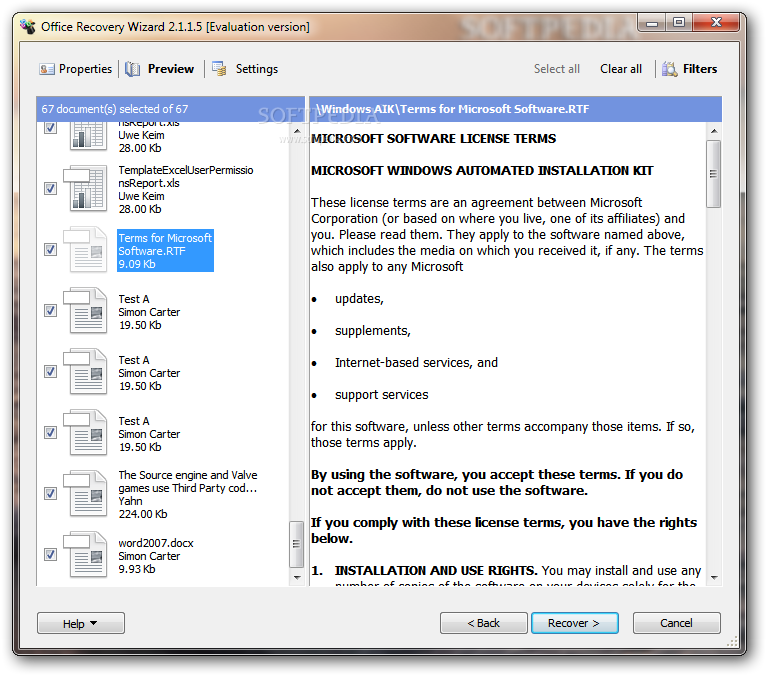Image resolution: width=767 pixels, height=676 pixels.
Task: Uncheck the Terms for Microsoft Software.RTF checkbox
Action: click(x=50, y=249)
